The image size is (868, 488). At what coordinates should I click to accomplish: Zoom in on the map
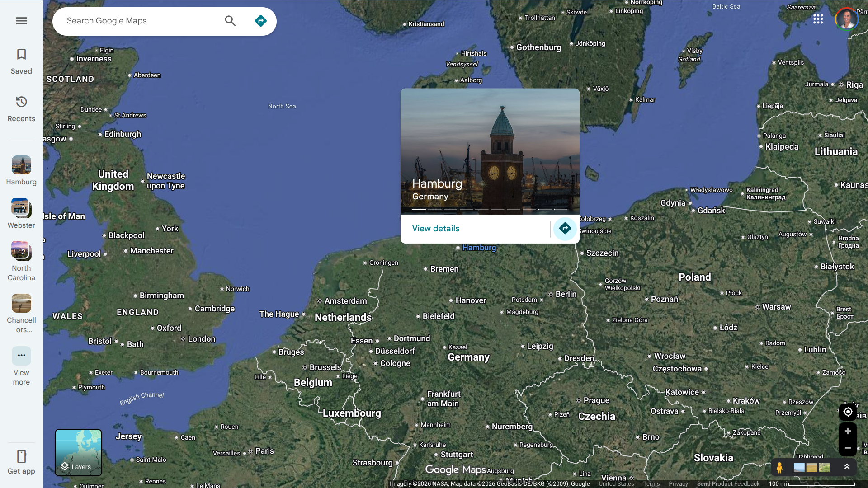point(848,431)
